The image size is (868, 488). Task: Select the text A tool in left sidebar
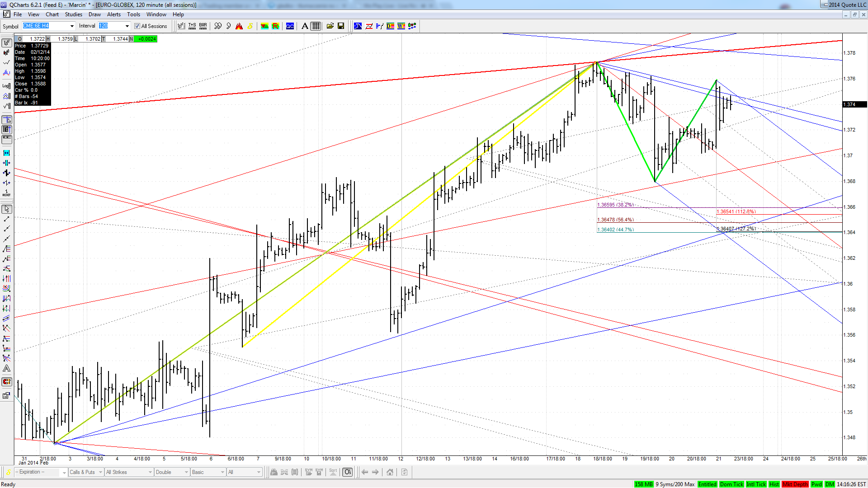pos(7,368)
